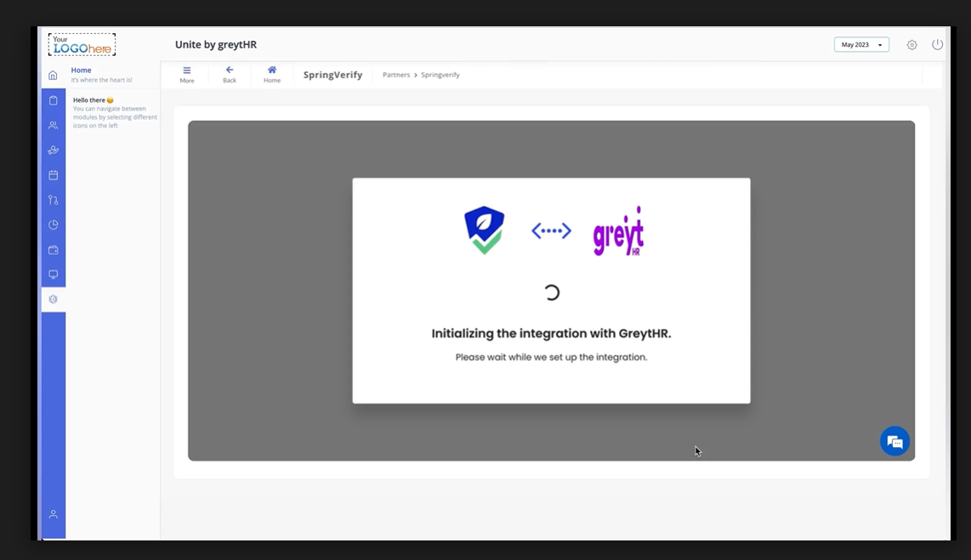Open settings gear in top-right header
971x560 pixels.
(x=911, y=45)
